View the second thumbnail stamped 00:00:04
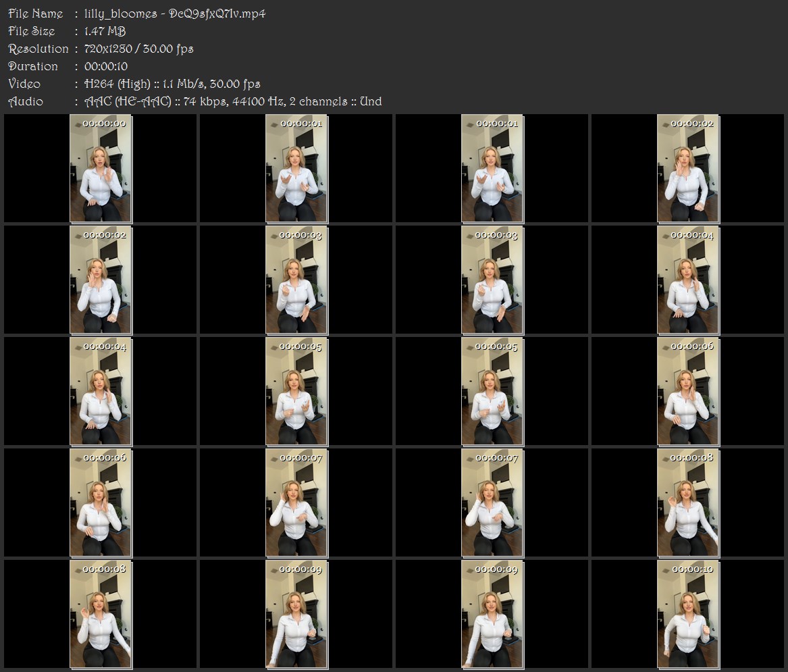 101,392
